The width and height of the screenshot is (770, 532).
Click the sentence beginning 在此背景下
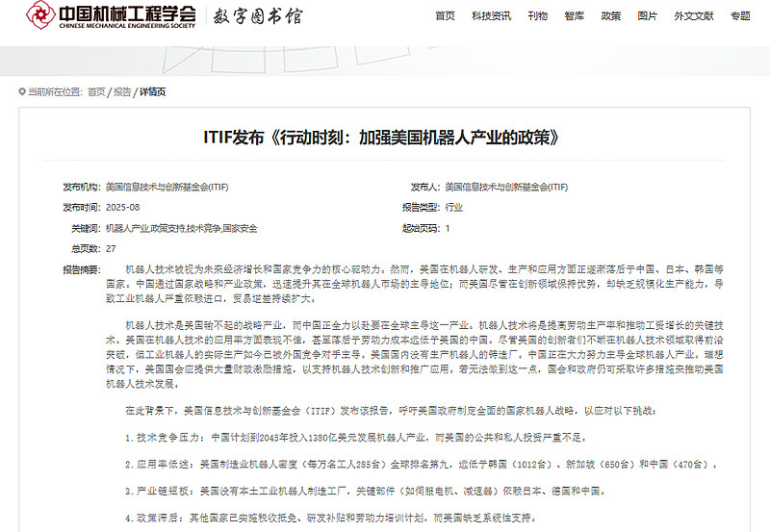[391, 411]
